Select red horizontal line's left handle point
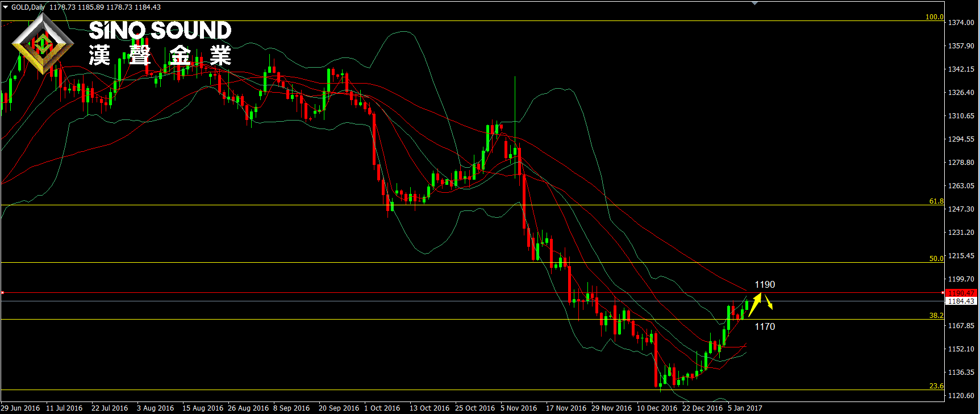The height and width of the screenshot is (414, 980). tap(3, 293)
